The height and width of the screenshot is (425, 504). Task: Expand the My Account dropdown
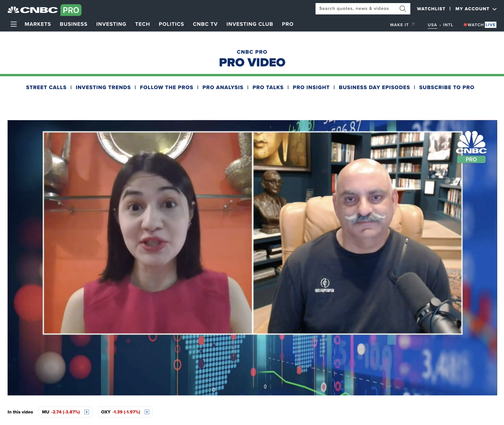476,9
